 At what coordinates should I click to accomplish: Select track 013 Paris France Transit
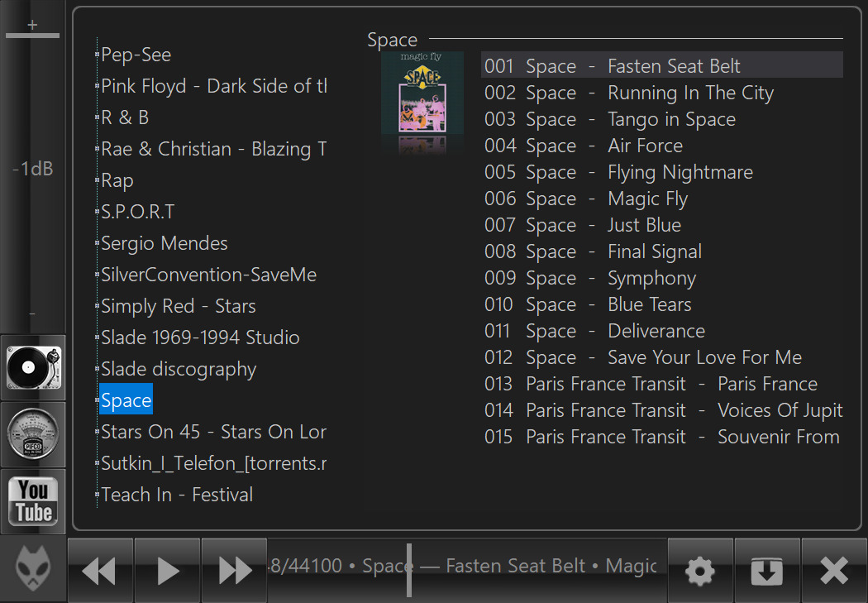pyautogui.click(x=650, y=384)
